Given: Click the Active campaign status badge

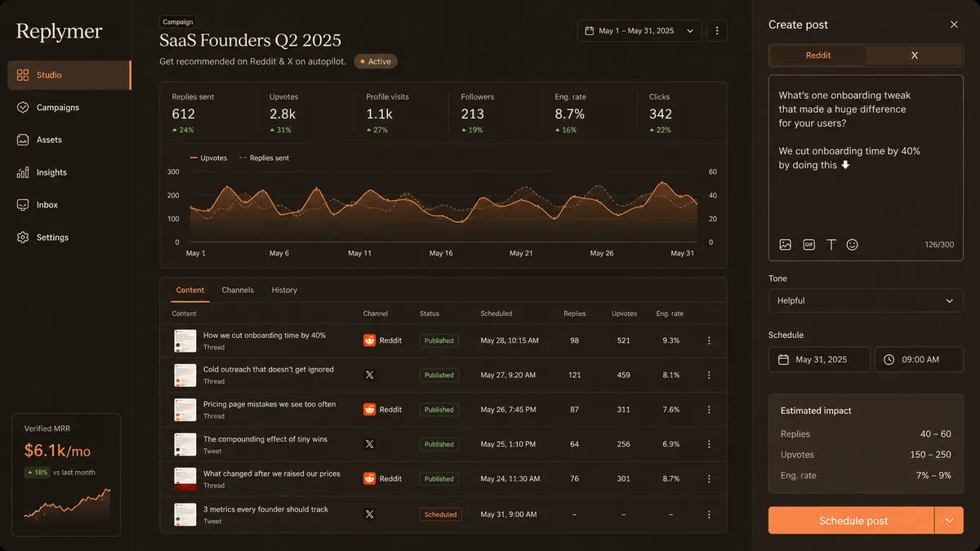Looking at the screenshot, I should point(376,61).
